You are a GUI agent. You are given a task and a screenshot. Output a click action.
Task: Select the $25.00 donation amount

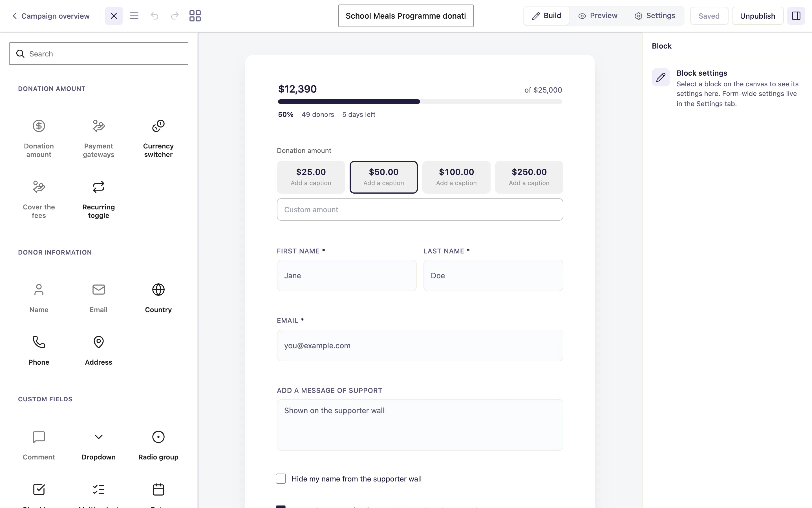(x=311, y=177)
